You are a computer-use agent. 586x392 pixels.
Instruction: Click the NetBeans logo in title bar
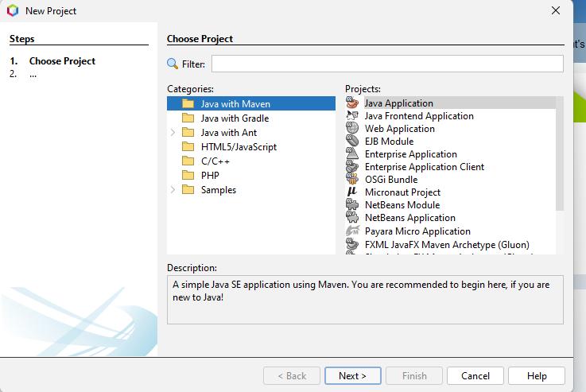click(x=13, y=10)
